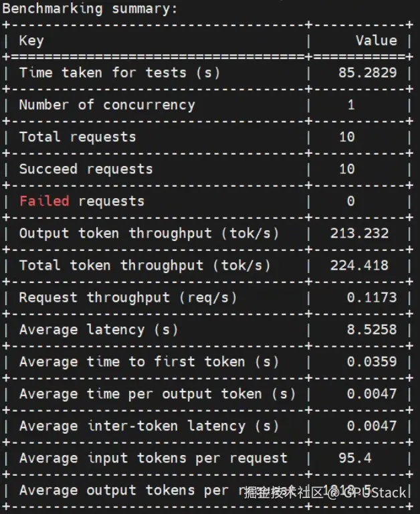
Task: Click the 213.232 throughput value
Action: 359,234
